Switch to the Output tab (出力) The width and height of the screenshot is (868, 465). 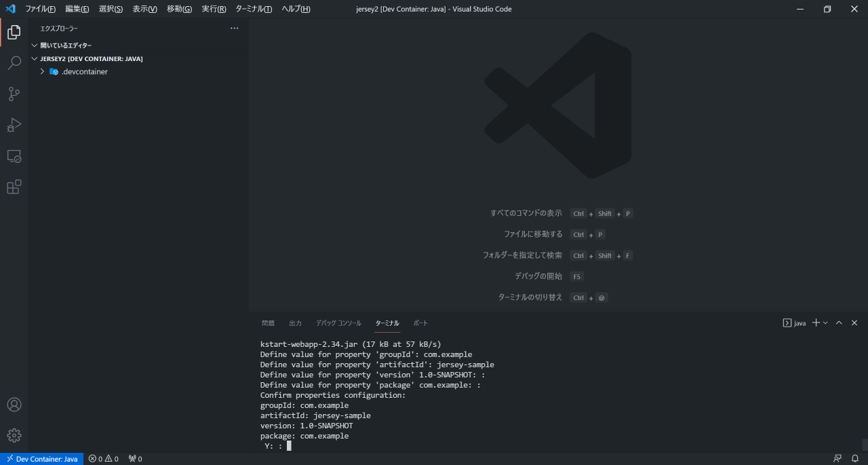pyautogui.click(x=295, y=323)
